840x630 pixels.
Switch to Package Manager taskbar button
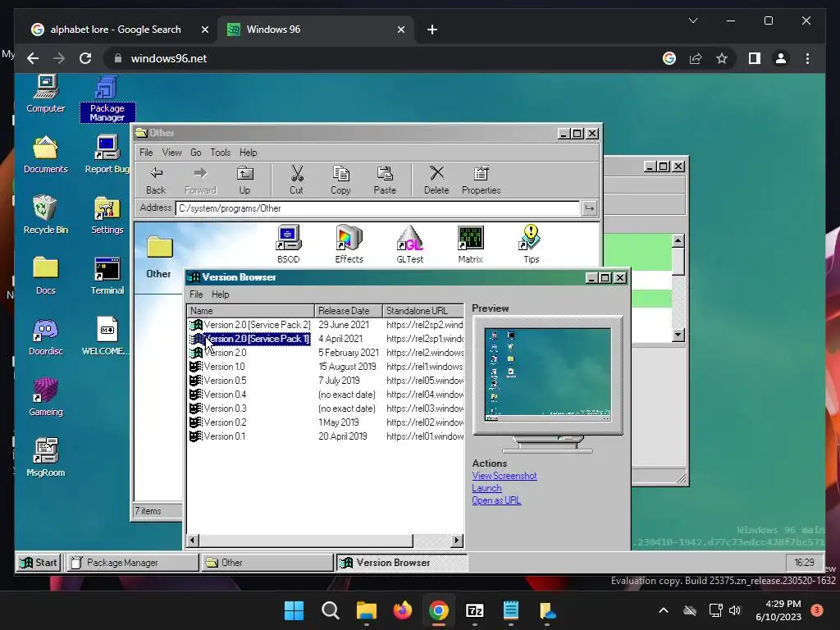coord(132,563)
